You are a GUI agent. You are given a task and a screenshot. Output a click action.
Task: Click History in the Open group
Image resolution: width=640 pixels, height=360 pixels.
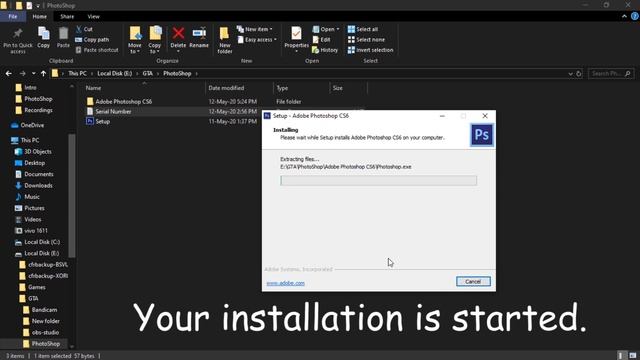(325, 50)
